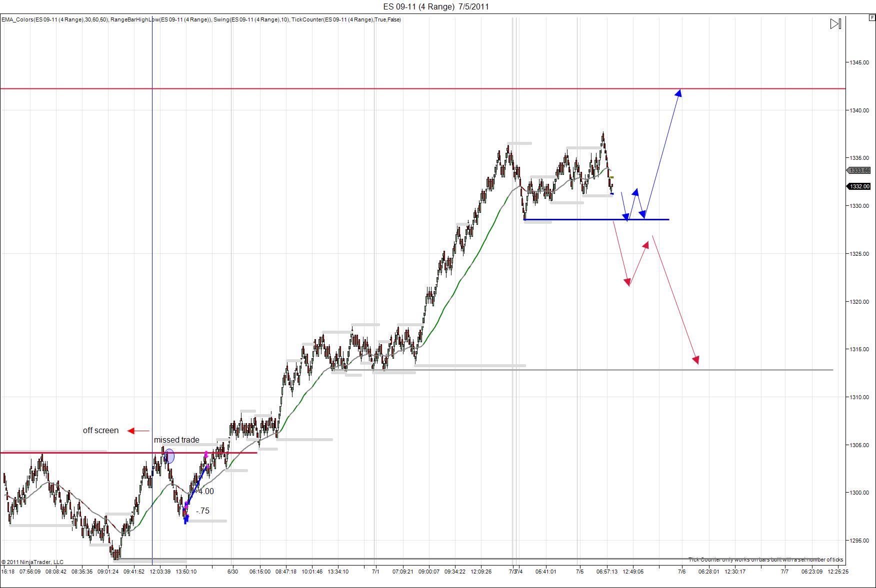Viewport: 876px width, 588px height.
Task: Select the +4.00 trade result label
Action: [x=203, y=491]
